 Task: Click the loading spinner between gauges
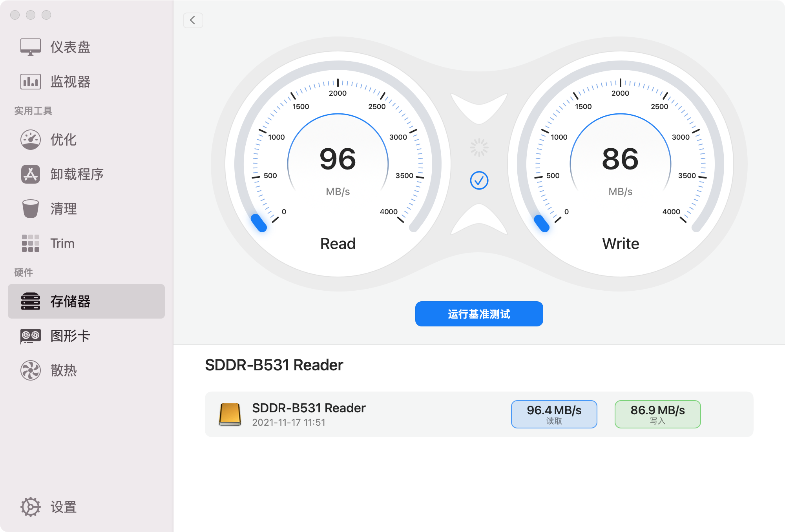pos(479,148)
